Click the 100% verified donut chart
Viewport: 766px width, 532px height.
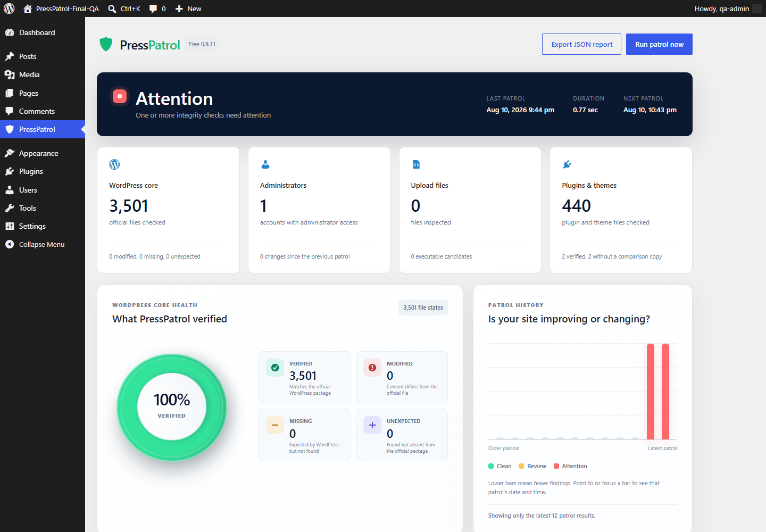click(x=172, y=408)
